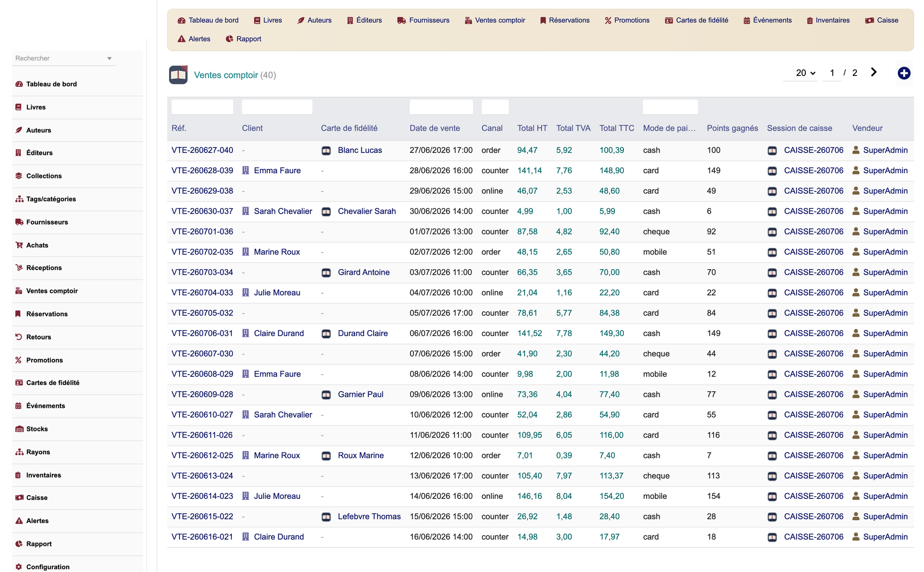Open loyalty card Lefebvre Thomas link
The image size is (924, 572).
369,516
